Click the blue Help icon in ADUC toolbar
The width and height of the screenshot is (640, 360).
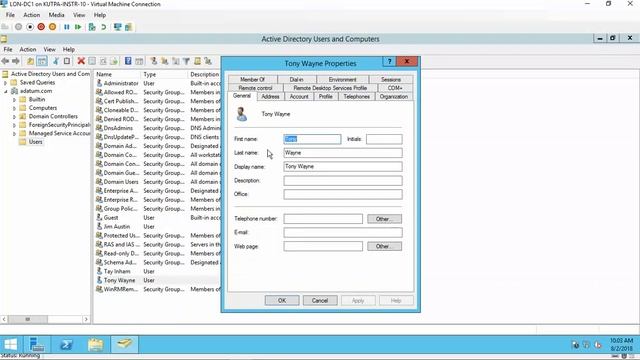click(x=128, y=61)
